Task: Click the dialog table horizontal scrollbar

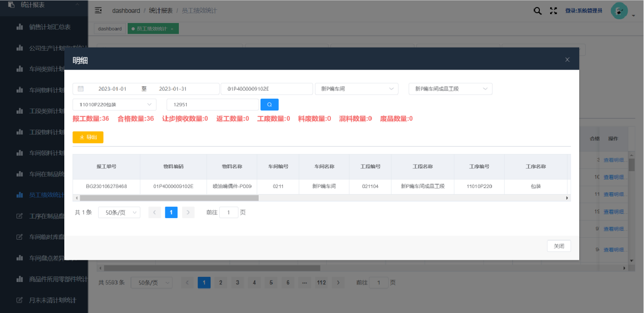Action: point(169,198)
